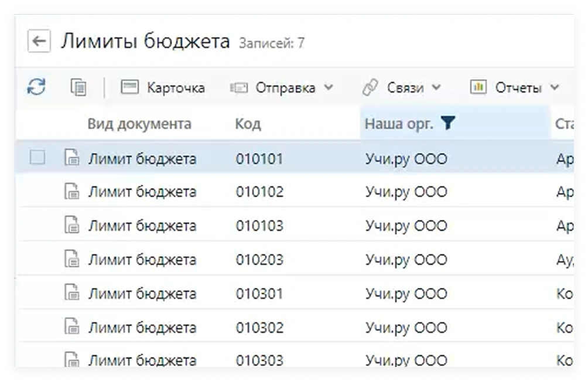The image size is (588, 381).
Task: Click the copy icon in the toolbar
Action: click(x=78, y=86)
